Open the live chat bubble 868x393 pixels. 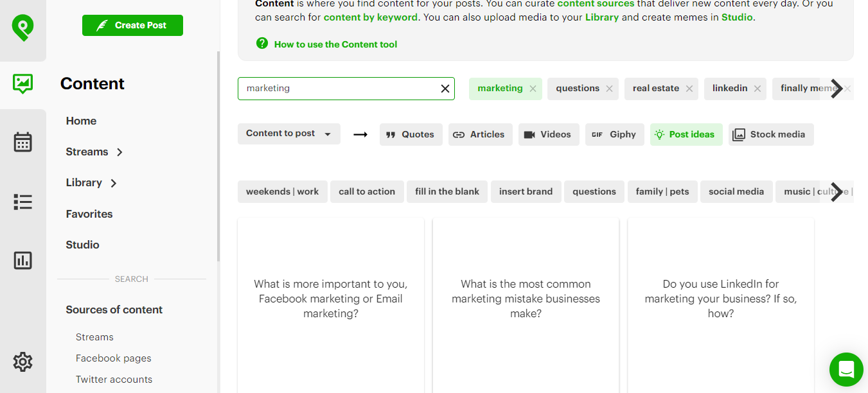point(846,369)
